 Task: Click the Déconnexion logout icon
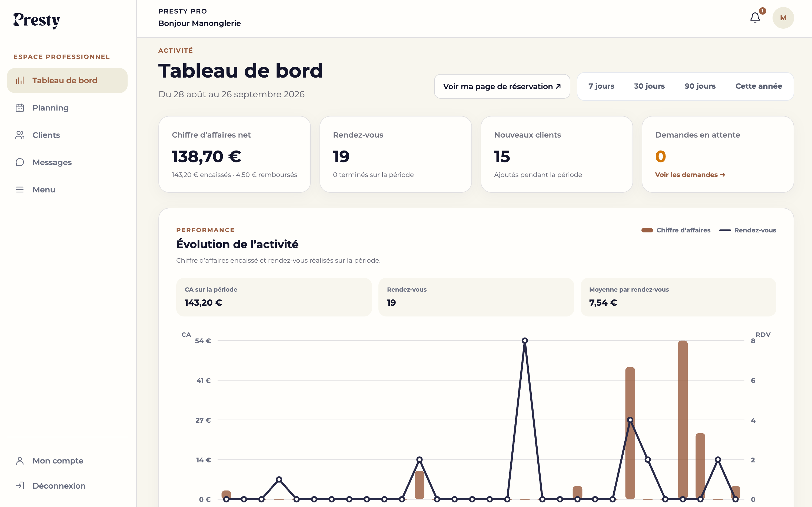coord(20,486)
